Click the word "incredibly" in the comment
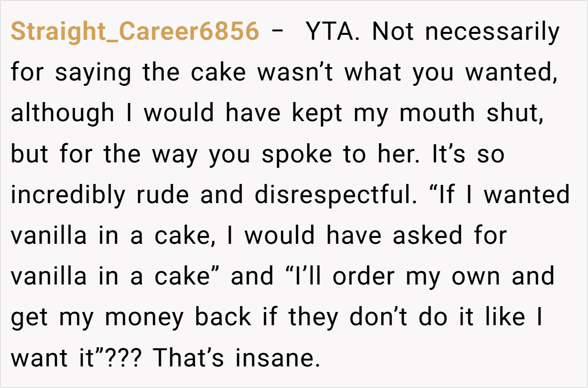The image size is (588, 388). 68,195
